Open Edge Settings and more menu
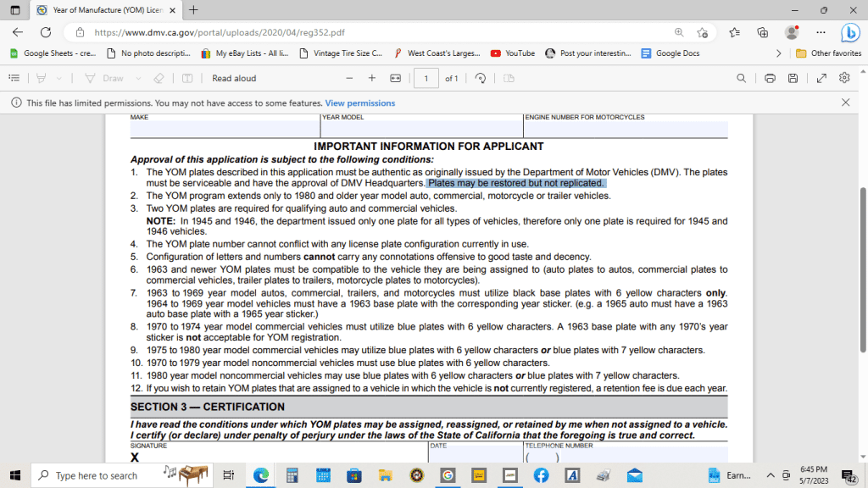Viewport: 868px width, 488px height. pyautogui.click(x=820, y=32)
